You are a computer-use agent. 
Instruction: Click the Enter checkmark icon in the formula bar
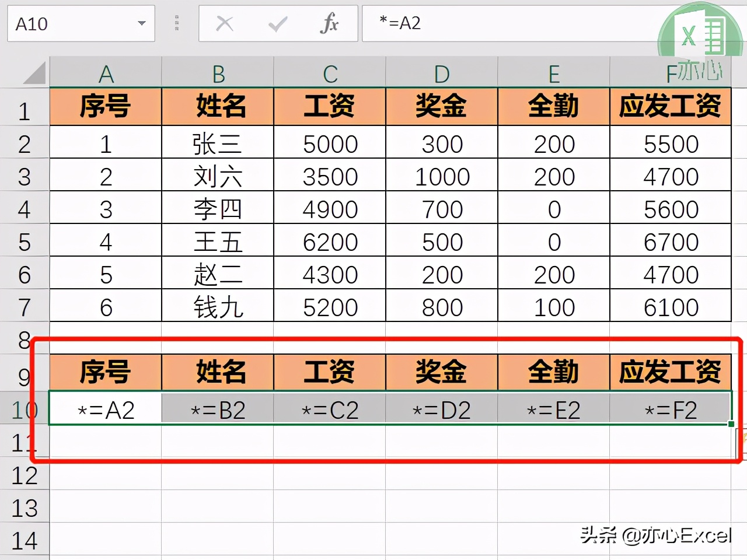[277, 24]
